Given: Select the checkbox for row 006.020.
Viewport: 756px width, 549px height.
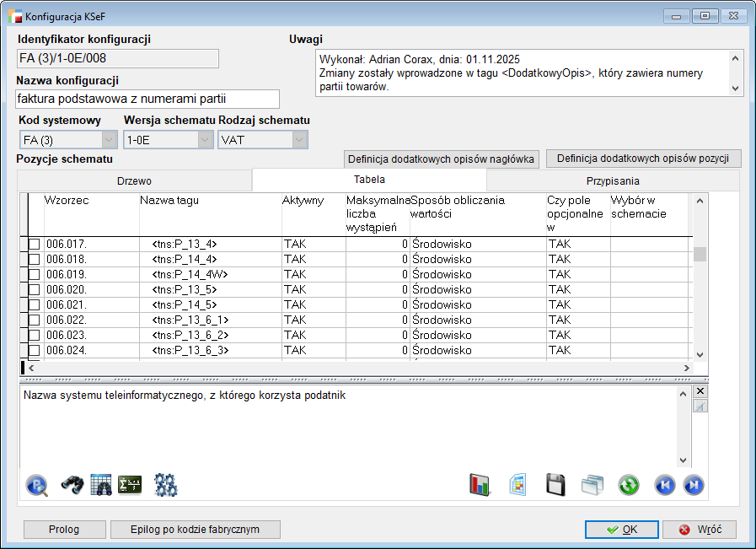Looking at the screenshot, I should pyautogui.click(x=35, y=290).
